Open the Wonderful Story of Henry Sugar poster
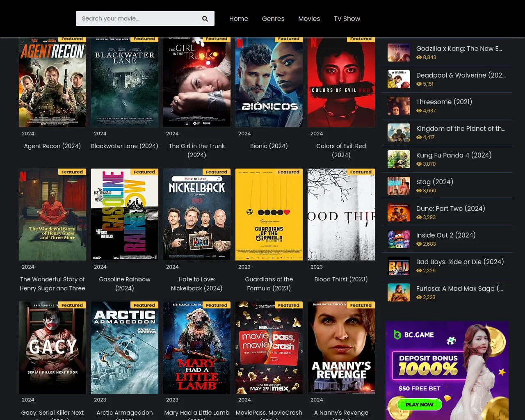Screen dimensions: 525x420 pos(52,215)
